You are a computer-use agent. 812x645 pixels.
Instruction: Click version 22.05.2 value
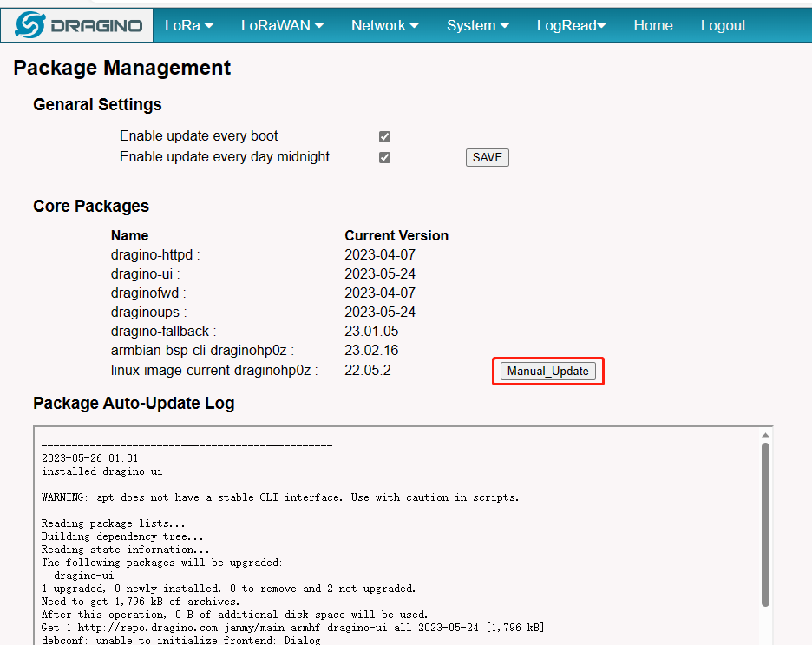(368, 371)
